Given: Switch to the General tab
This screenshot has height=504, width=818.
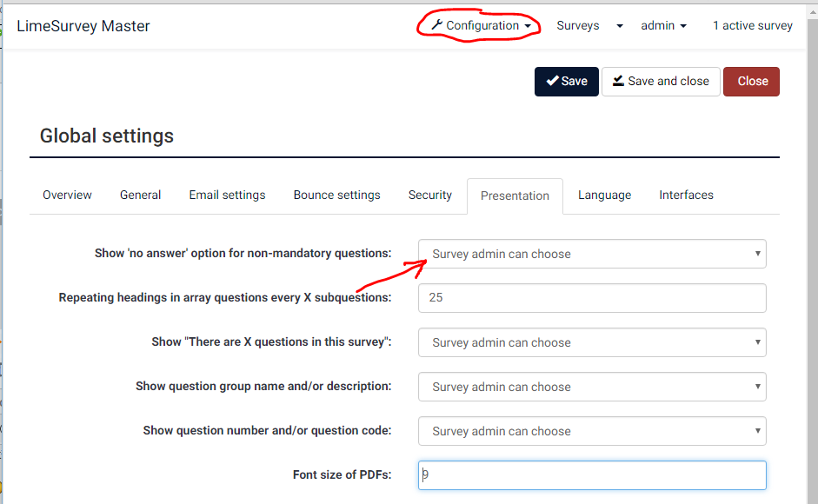Looking at the screenshot, I should (x=140, y=196).
